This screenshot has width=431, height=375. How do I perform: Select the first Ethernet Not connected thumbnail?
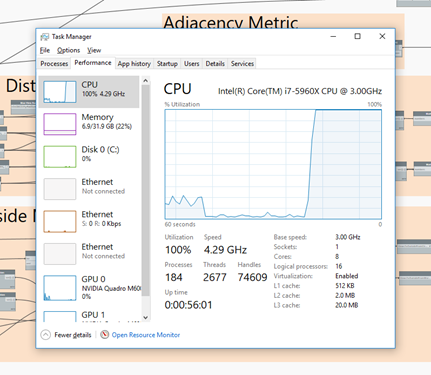(x=60, y=189)
